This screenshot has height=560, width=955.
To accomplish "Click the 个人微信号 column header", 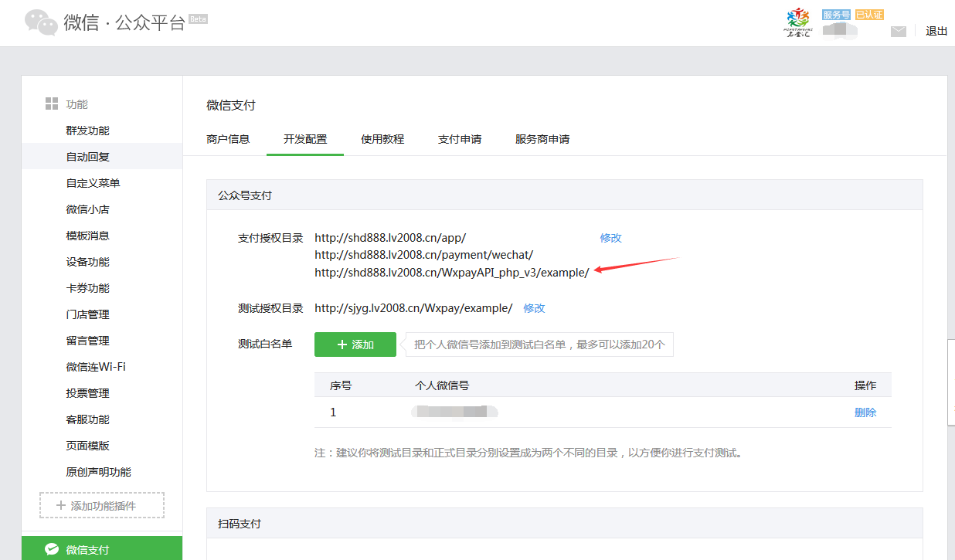I will click(442, 385).
